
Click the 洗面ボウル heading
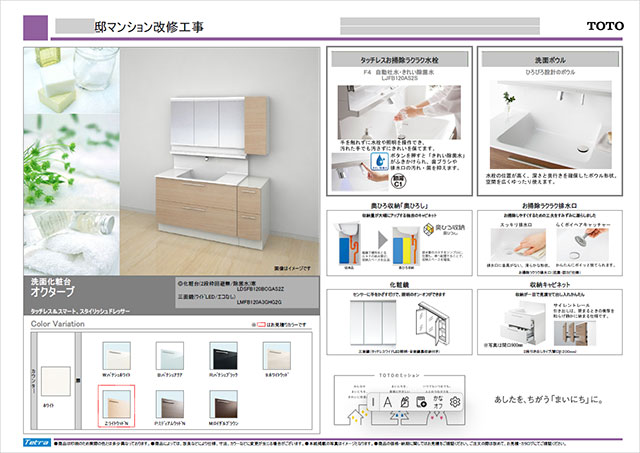(x=550, y=60)
